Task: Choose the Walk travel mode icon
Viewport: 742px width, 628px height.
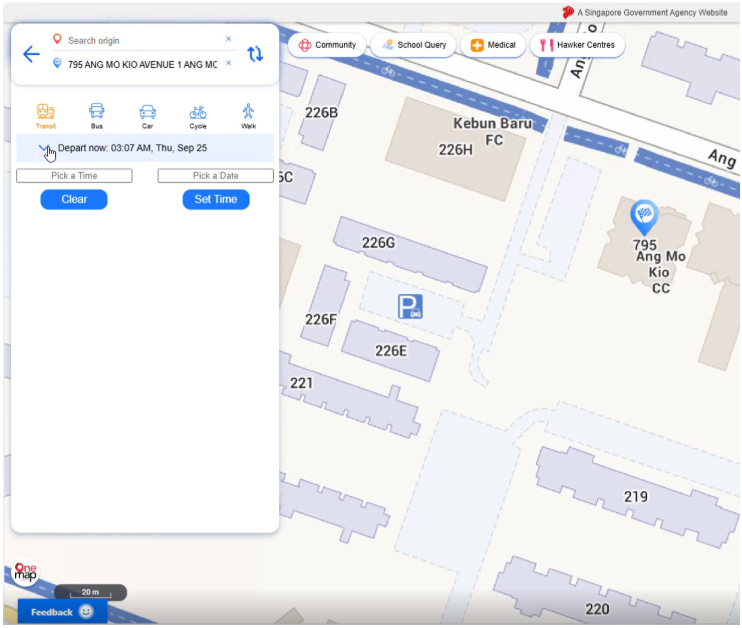Action: coord(248,115)
